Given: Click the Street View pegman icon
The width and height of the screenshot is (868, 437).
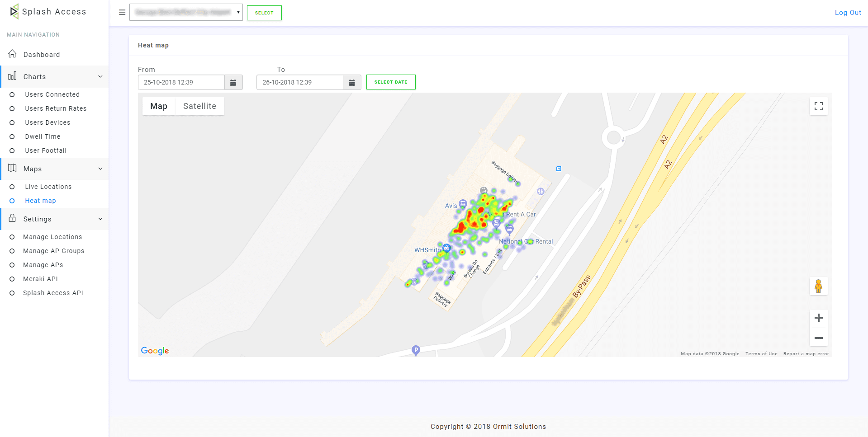Looking at the screenshot, I should 818,286.
